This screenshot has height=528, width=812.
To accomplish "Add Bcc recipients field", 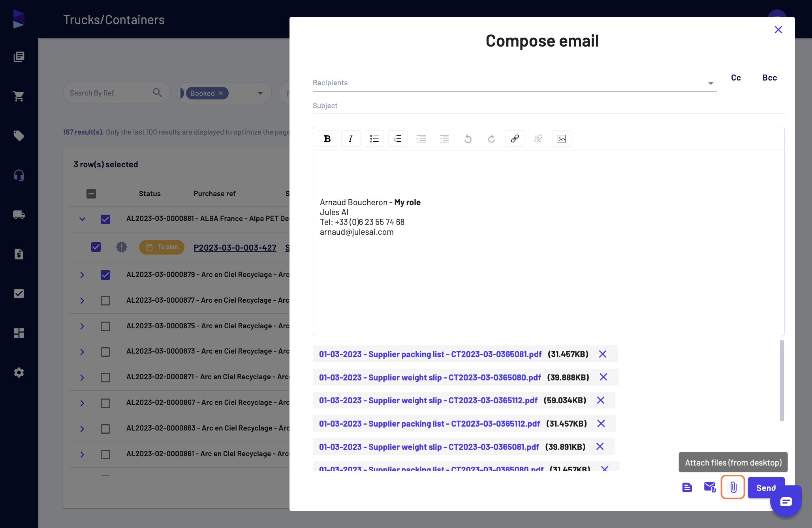I will [x=770, y=78].
